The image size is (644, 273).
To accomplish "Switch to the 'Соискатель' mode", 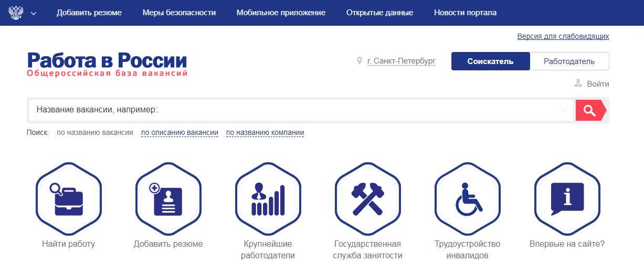I will (x=490, y=61).
